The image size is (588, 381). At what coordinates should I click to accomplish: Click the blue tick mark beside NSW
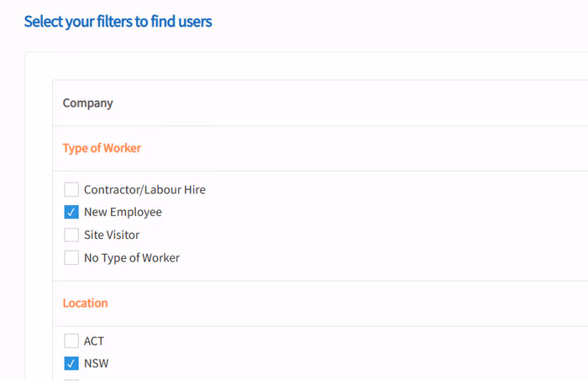(x=71, y=363)
